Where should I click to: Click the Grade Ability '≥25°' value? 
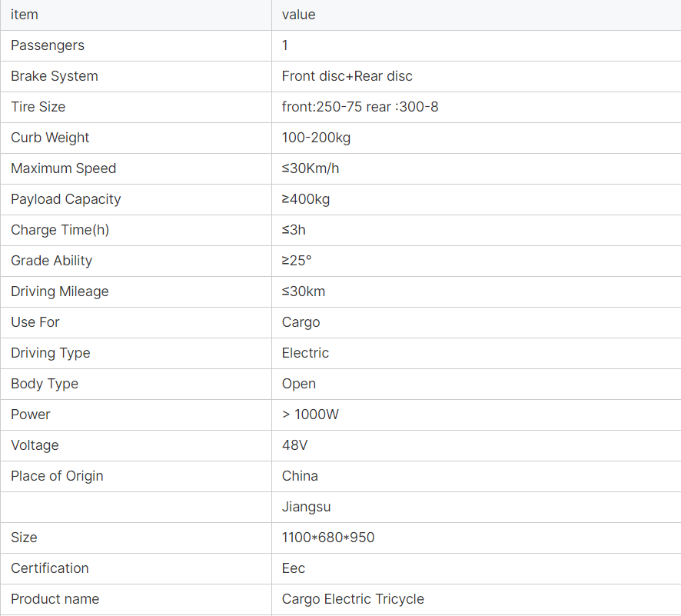297,261
